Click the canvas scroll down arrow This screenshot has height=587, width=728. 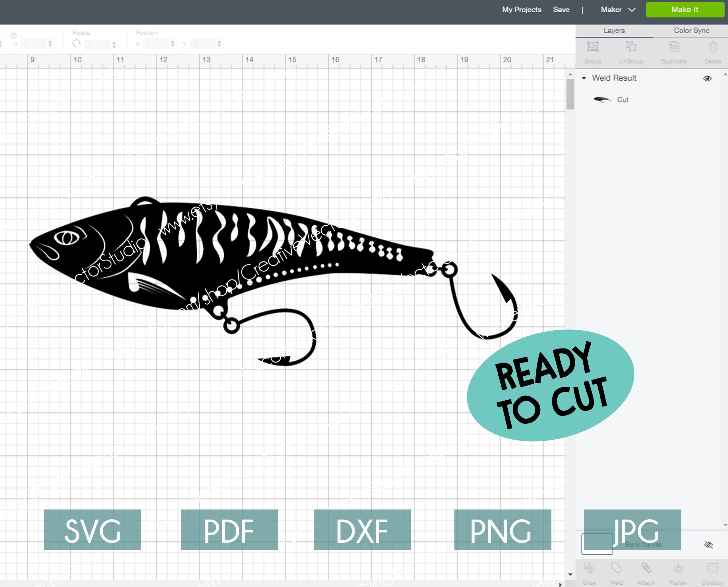click(570, 574)
